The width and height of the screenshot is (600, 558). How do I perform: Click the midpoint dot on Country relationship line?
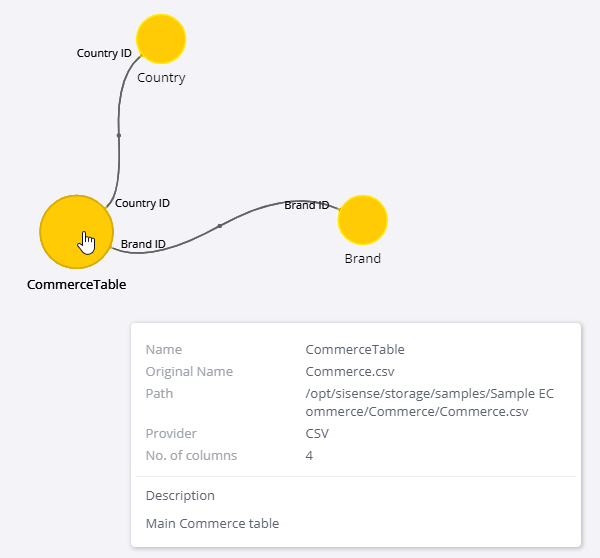[x=119, y=135]
